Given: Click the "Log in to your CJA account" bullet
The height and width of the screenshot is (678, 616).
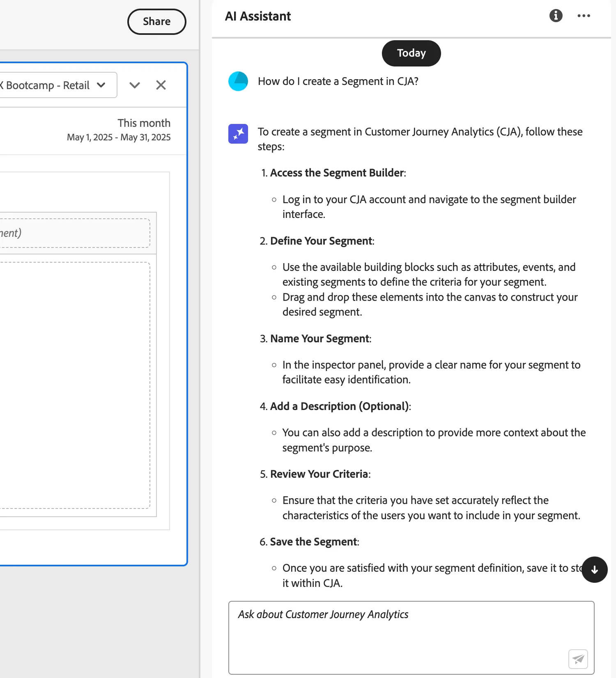Looking at the screenshot, I should pos(429,206).
